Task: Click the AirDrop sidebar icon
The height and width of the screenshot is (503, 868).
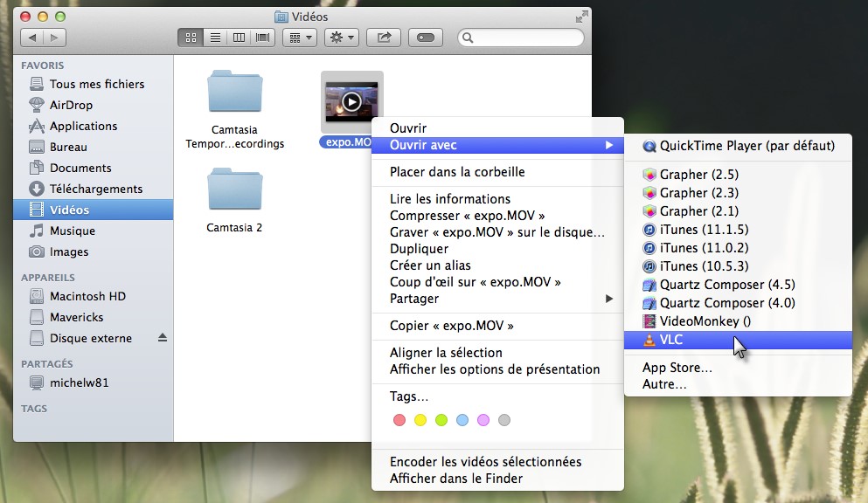Action: click(x=37, y=105)
